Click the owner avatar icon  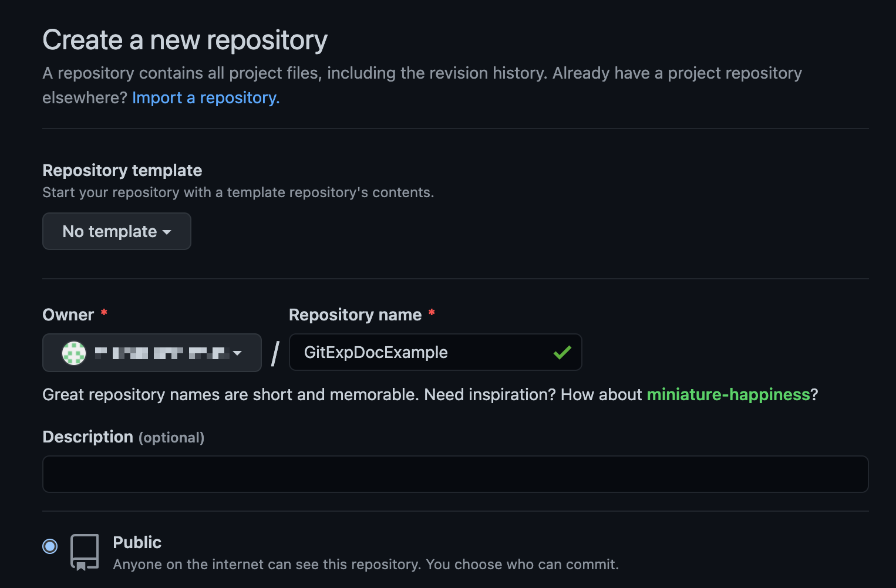tap(74, 353)
